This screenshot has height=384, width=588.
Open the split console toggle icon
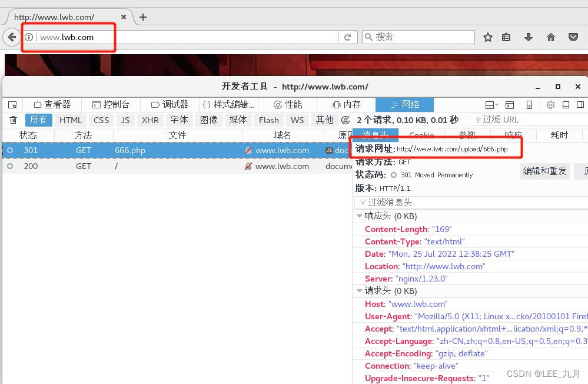(510, 105)
